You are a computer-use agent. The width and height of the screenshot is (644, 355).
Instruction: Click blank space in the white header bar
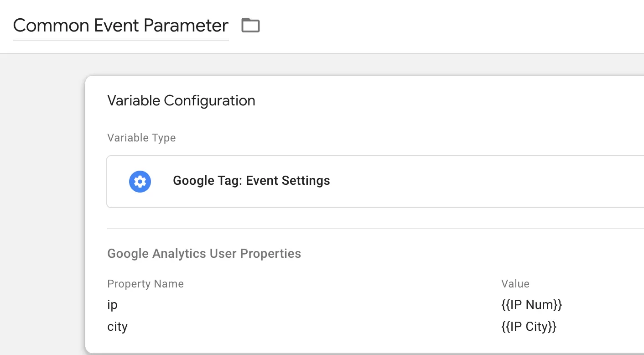(452, 26)
